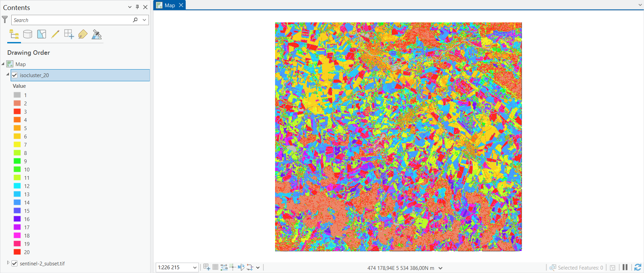This screenshot has width=644, height=273.
Task: Switch to List By Data Source view
Action: (x=28, y=34)
